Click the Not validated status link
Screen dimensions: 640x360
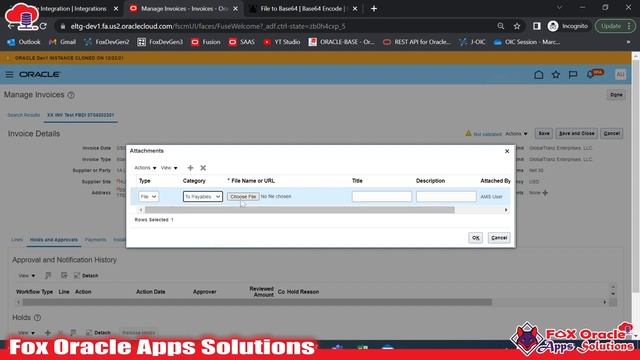[487, 134]
